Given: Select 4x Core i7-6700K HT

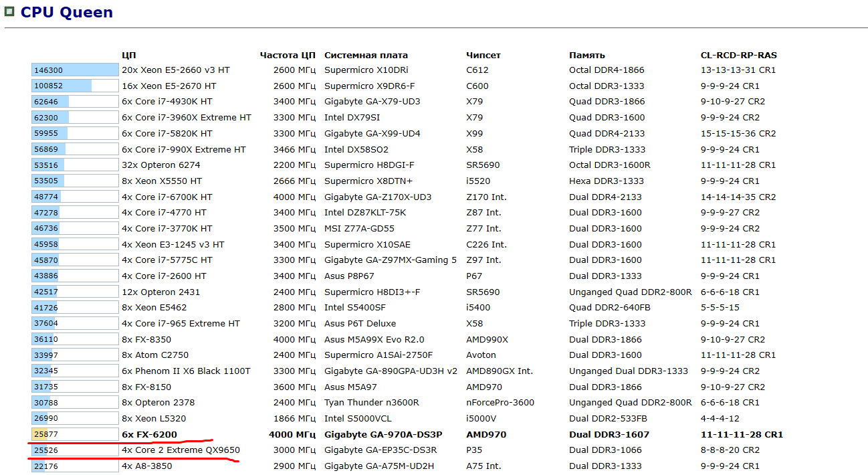Looking at the screenshot, I should (167, 197).
